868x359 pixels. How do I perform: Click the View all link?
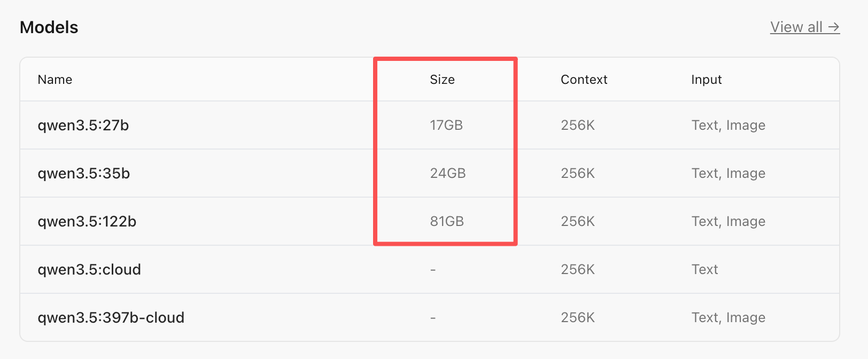click(x=796, y=27)
